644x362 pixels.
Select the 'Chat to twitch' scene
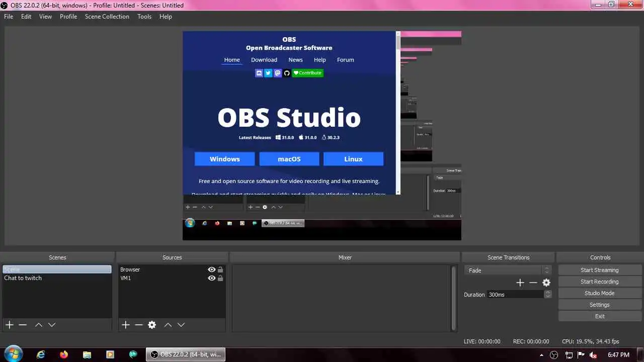pyautogui.click(x=57, y=278)
